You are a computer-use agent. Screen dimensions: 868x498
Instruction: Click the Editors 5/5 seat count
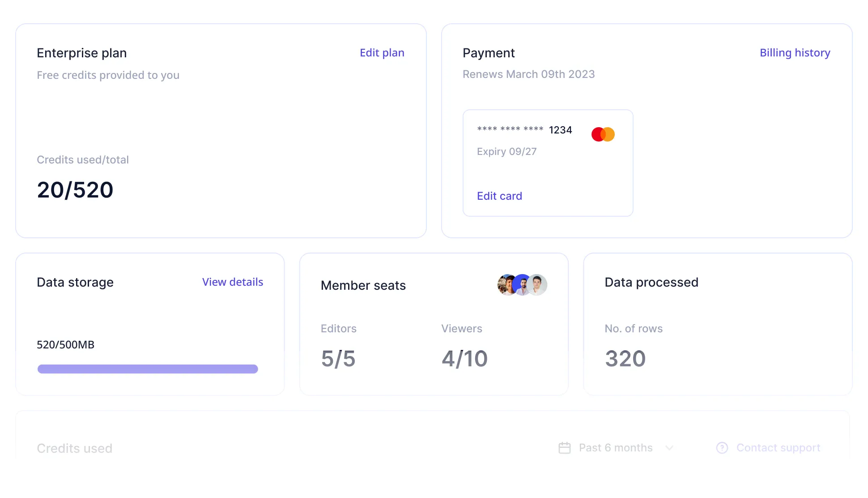coord(338,359)
